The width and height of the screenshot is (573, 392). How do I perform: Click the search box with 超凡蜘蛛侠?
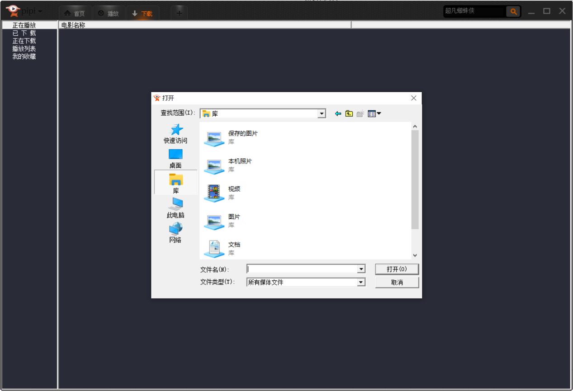[474, 11]
